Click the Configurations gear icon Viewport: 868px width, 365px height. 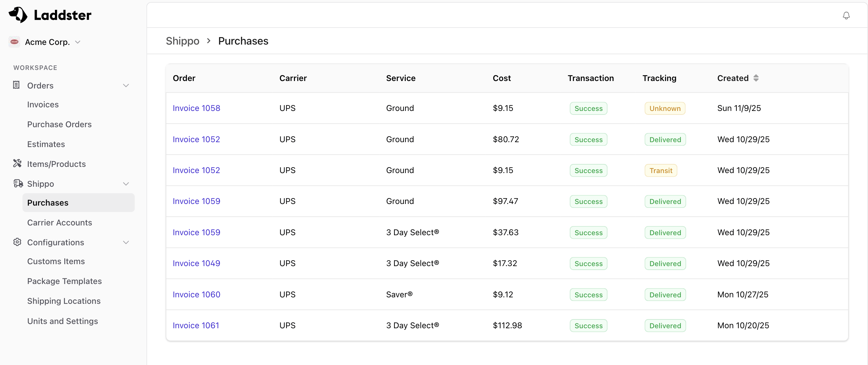pos(17,242)
